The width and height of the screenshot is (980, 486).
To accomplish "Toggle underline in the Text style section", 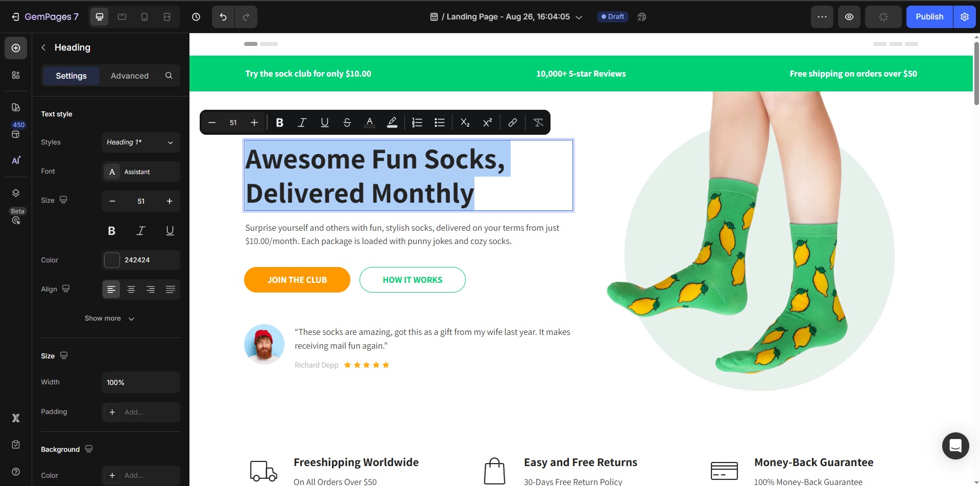I will click(170, 231).
